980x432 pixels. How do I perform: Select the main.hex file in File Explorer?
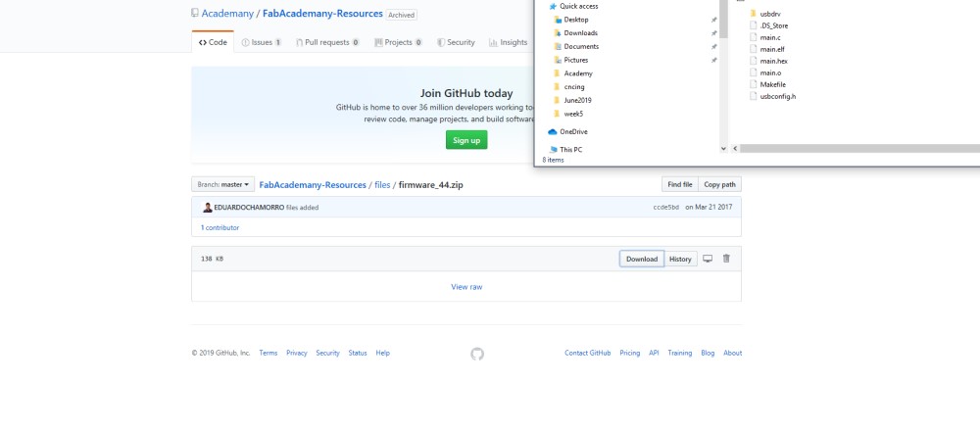[768, 62]
